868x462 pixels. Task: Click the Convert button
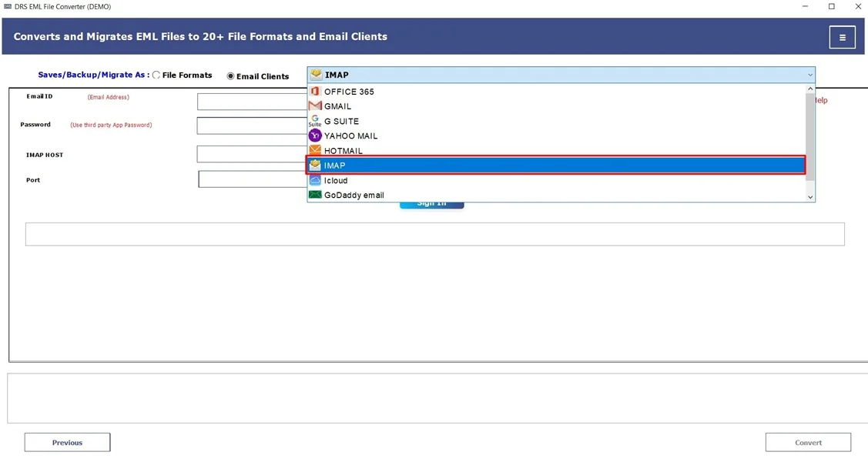[x=808, y=442]
